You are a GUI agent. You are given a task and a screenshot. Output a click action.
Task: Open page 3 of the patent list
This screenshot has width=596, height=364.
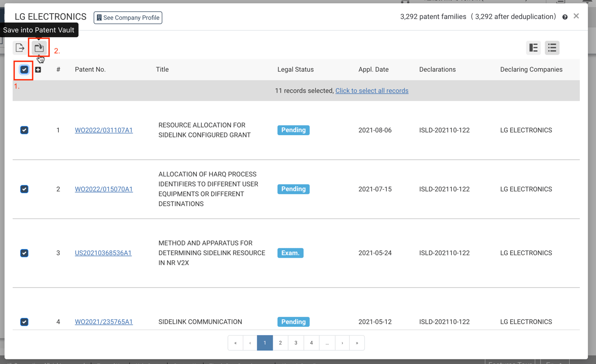pyautogui.click(x=296, y=343)
